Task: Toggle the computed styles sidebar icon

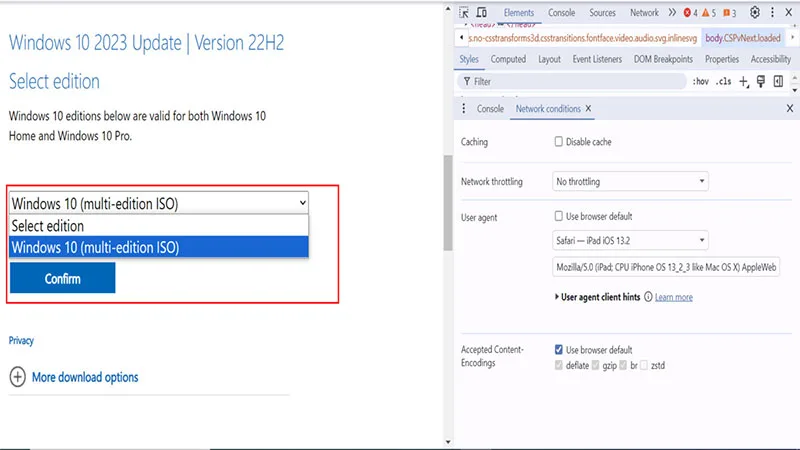Action: [x=778, y=82]
